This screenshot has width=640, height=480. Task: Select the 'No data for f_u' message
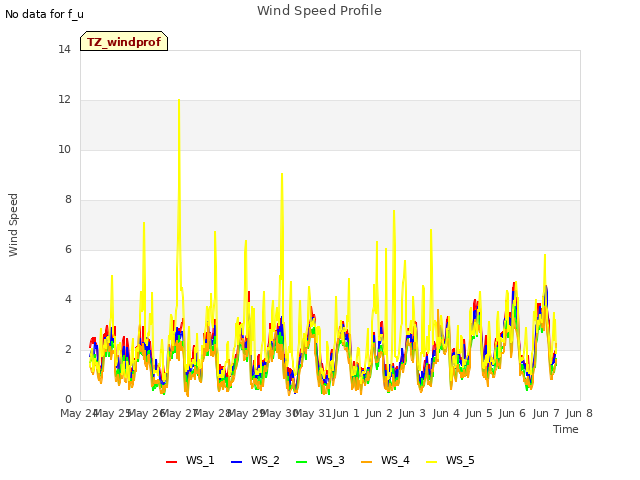(x=44, y=14)
